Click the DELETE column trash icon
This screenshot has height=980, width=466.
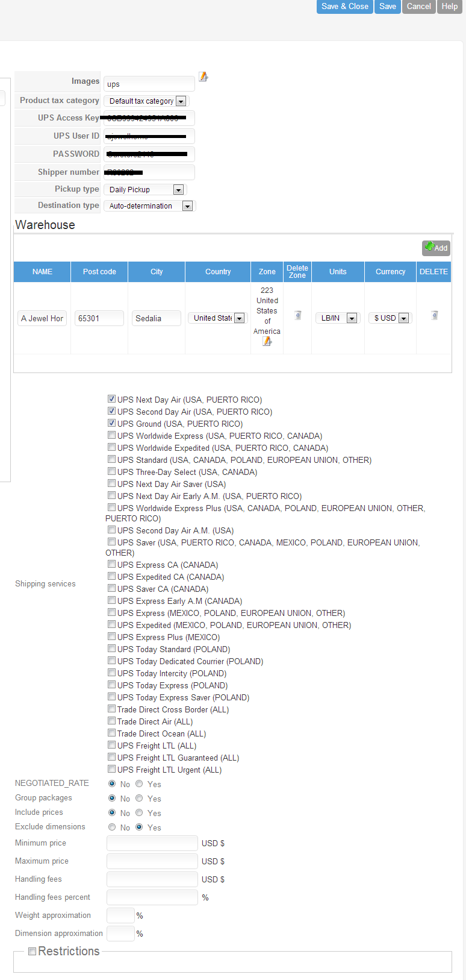click(x=434, y=315)
